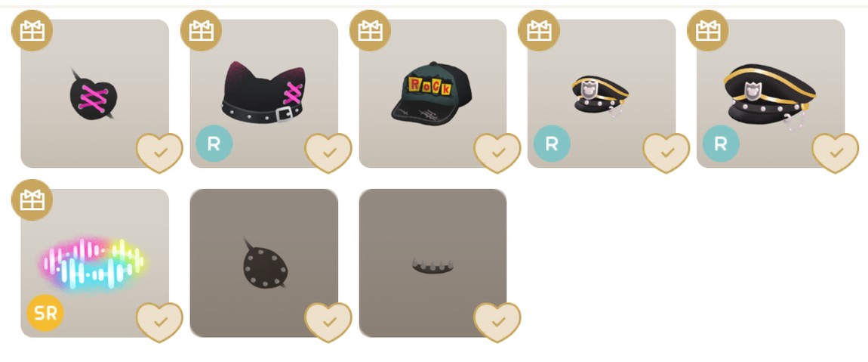Screen dimensions: 868x362
Task: Toggle heart checkmark on large officer cap
Action: [x=835, y=153]
